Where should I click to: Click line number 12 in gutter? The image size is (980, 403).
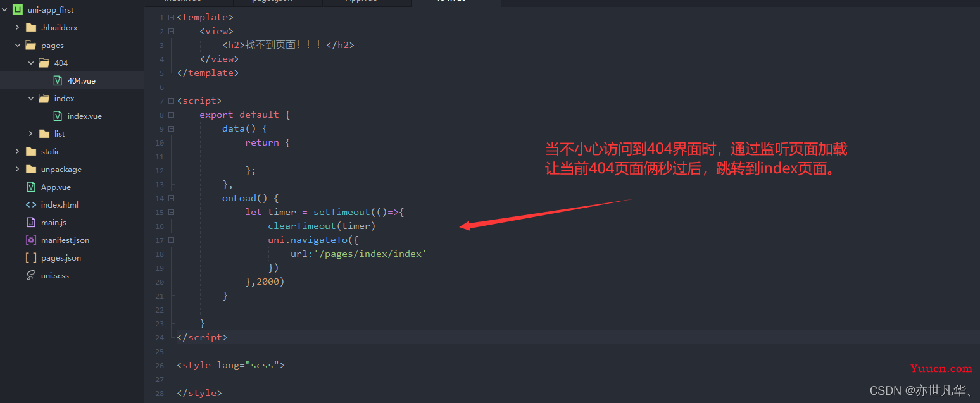(x=160, y=171)
